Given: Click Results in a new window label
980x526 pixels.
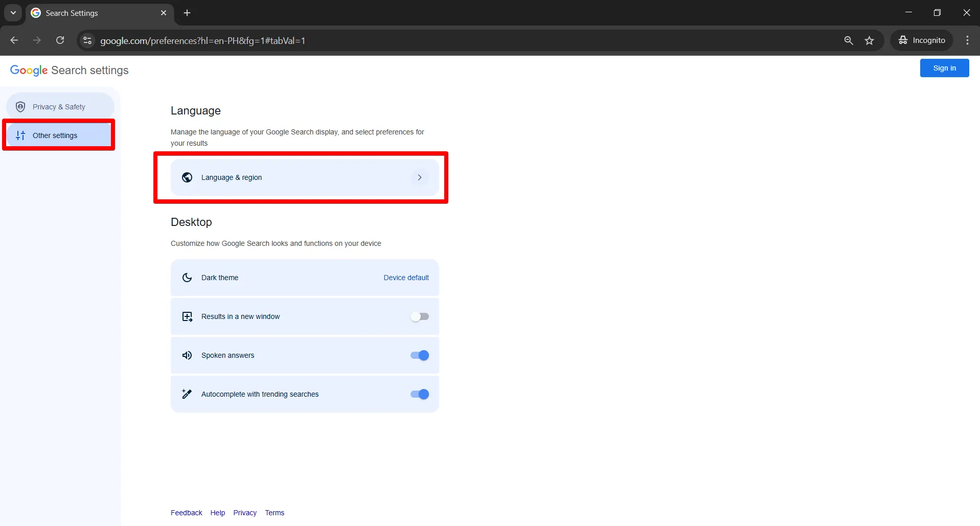Looking at the screenshot, I should 240,316.
